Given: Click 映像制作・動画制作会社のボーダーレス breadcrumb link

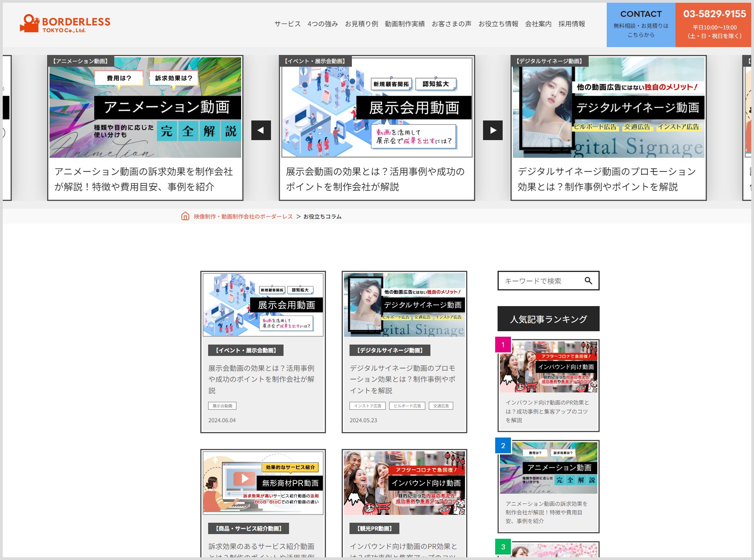Looking at the screenshot, I should tap(243, 217).
